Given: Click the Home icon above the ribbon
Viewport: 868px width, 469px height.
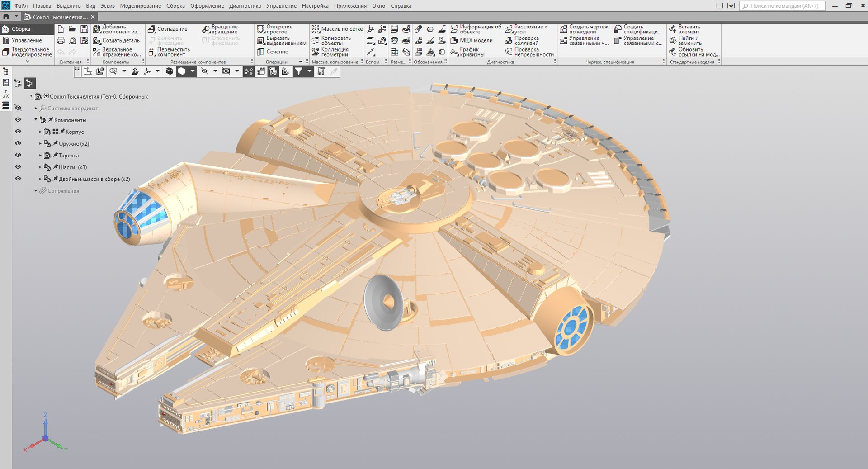Looking at the screenshot, I should (6, 17).
